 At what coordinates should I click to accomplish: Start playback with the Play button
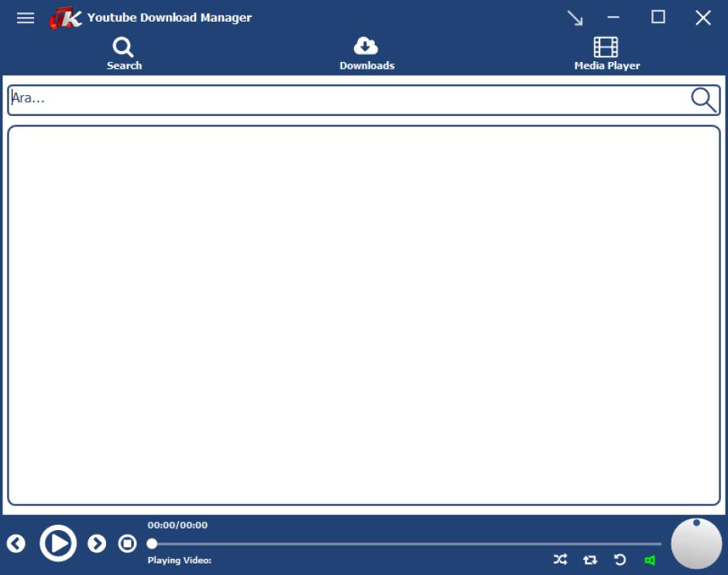click(x=58, y=543)
